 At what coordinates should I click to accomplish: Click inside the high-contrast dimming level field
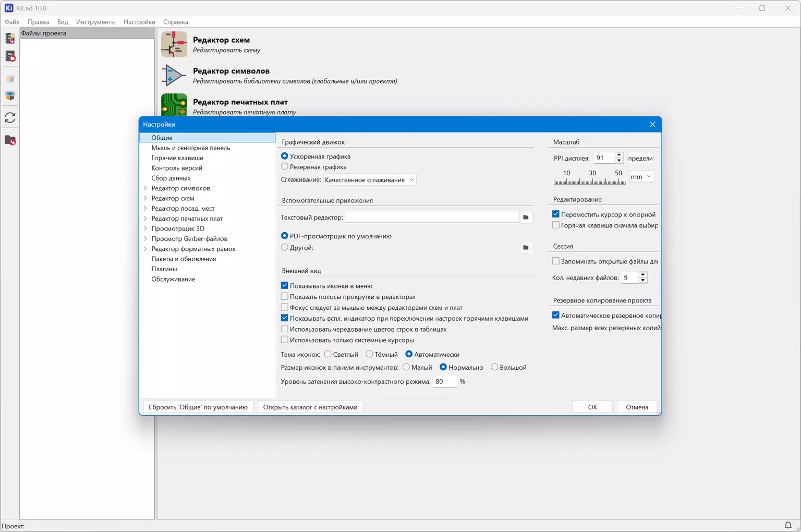pyautogui.click(x=444, y=382)
